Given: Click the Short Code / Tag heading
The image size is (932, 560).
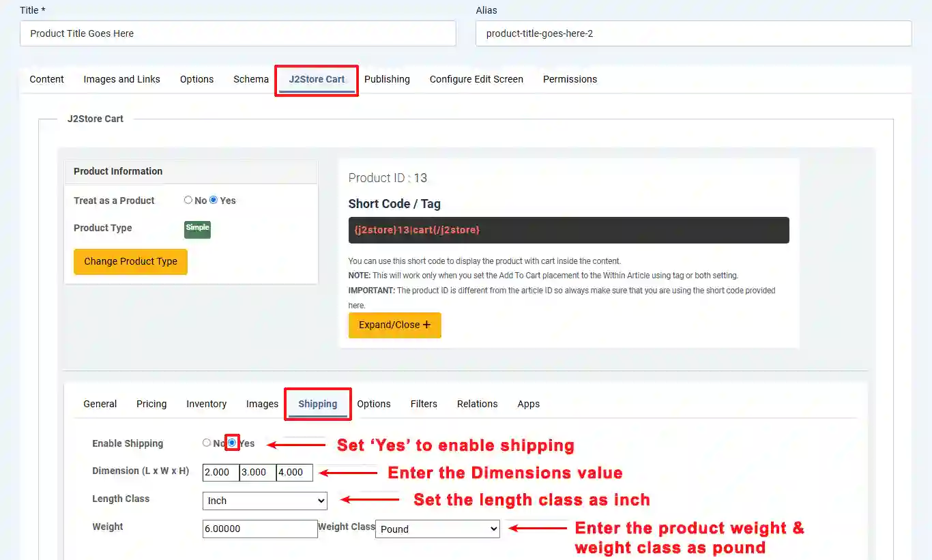Looking at the screenshot, I should click(x=394, y=204).
